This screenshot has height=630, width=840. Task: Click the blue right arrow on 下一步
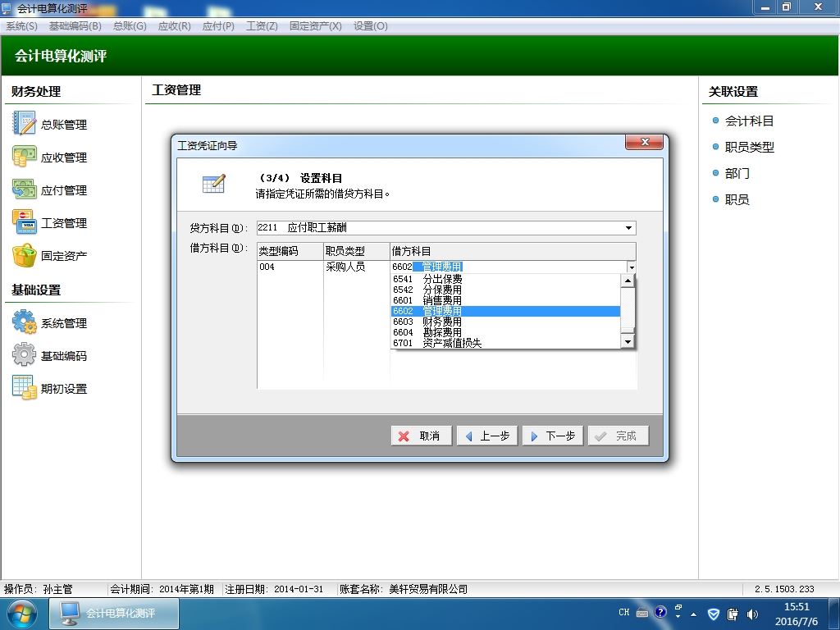click(x=534, y=436)
